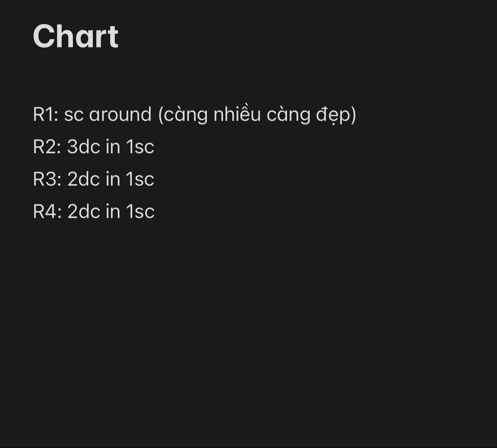497x448 pixels.
Task: Click "1sc" at the end of the R3 line
Action: 140,179
